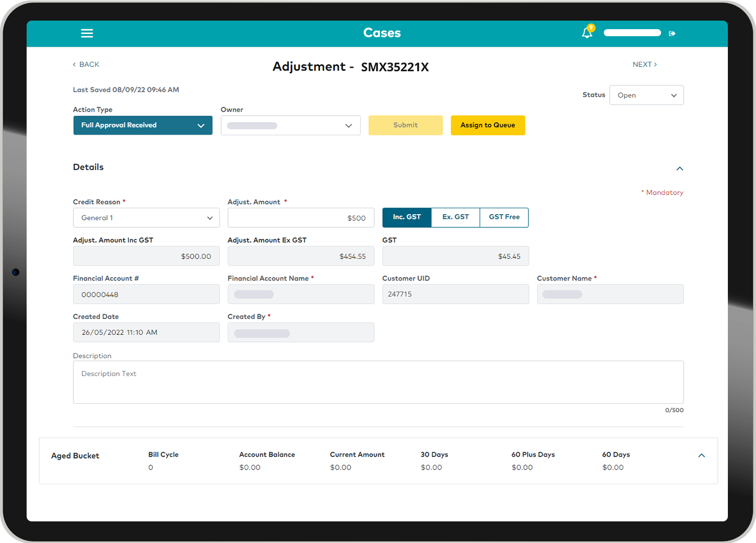Click the GST field showing $45.45

click(x=456, y=256)
